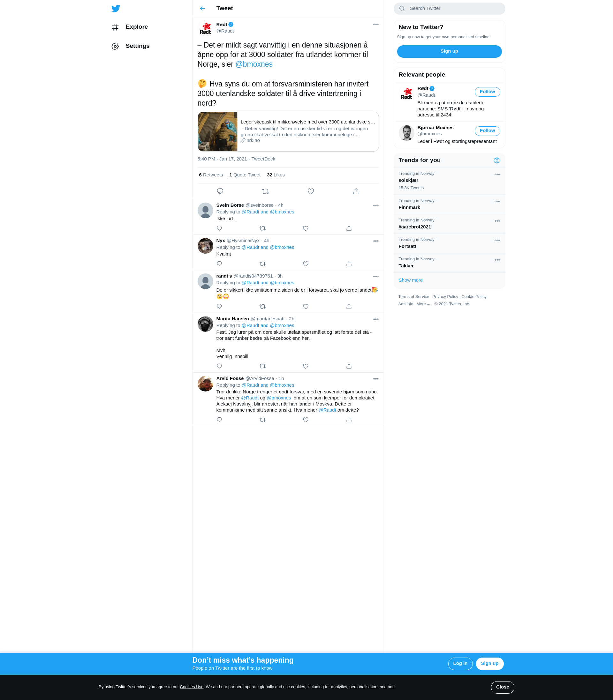Screen dimensions: 613x700
Task: Share the main Rødt tweet
Action: coord(356,191)
